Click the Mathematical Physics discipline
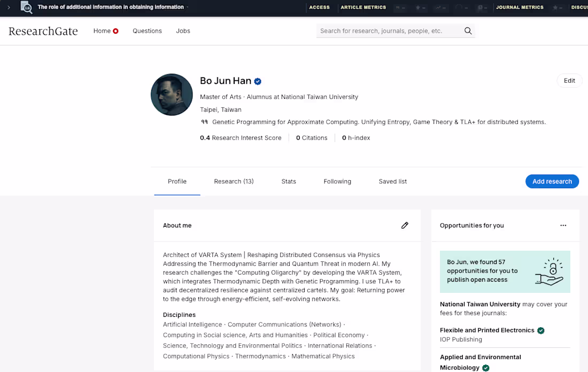The width and height of the screenshot is (588, 372). pos(323,356)
